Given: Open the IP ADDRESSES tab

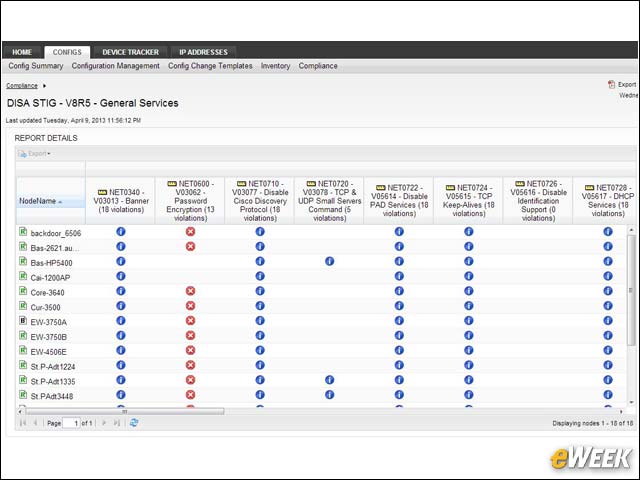Looking at the screenshot, I should pyautogui.click(x=204, y=52).
